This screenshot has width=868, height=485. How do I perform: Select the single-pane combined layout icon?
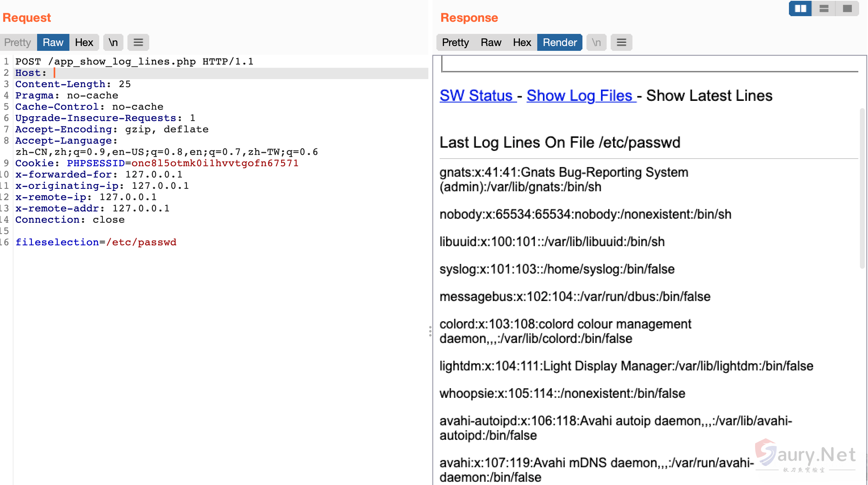[x=847, y=8]
